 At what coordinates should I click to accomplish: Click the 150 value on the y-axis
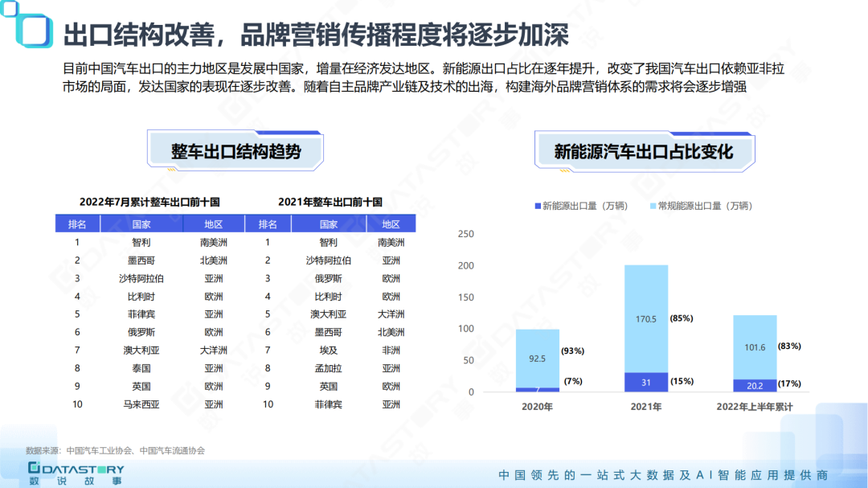[466, 297]
